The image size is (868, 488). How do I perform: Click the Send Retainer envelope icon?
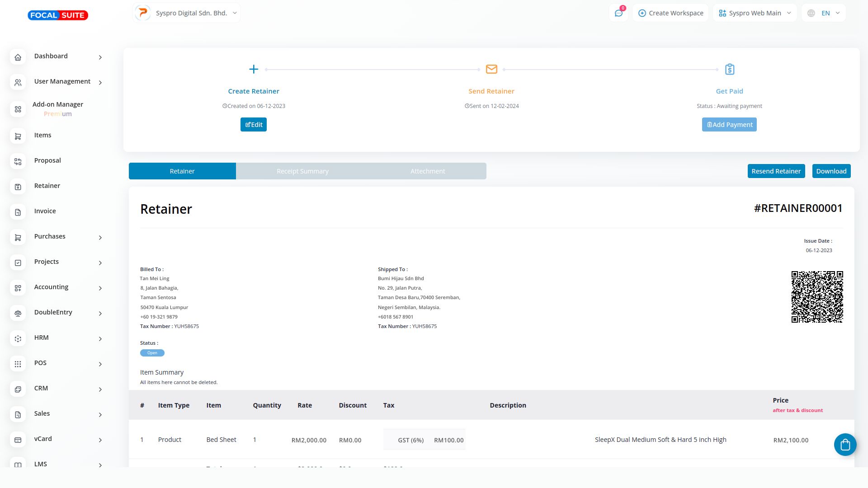point(491,69)
